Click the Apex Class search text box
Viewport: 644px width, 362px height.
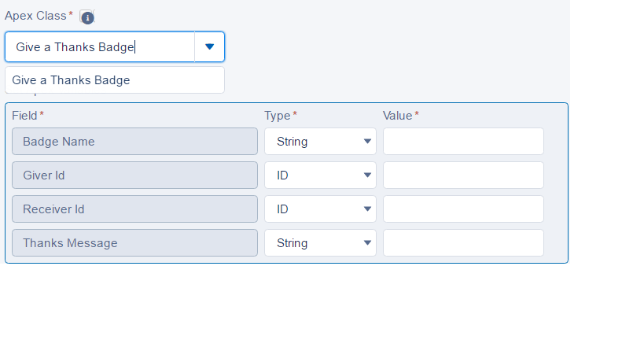tap(100, 47)
